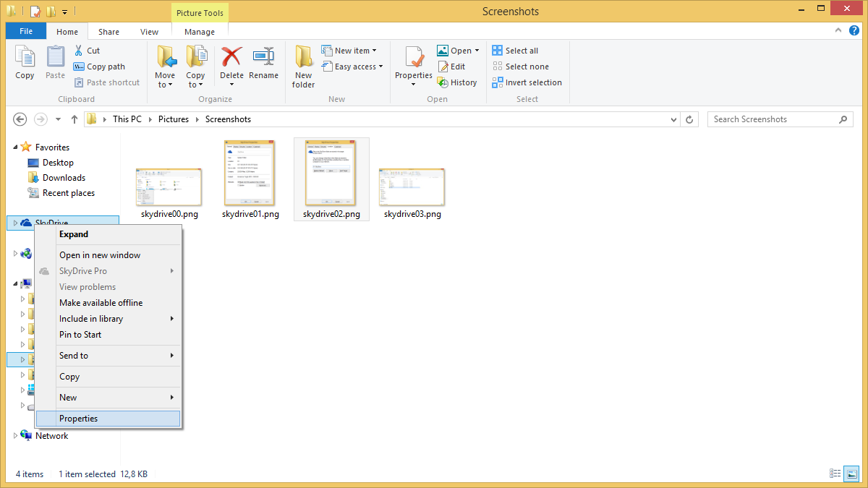
Task: Click Edit in the Open group
Action: tap(451, 67)
